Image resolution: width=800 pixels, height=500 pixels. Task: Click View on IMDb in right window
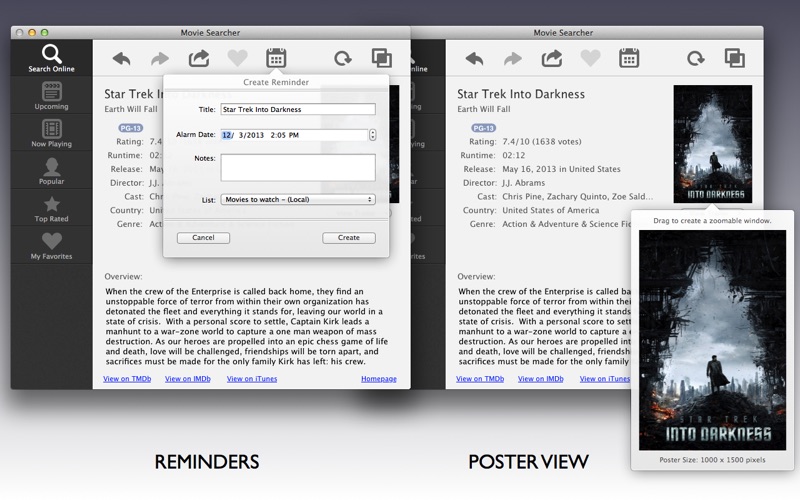541,379
